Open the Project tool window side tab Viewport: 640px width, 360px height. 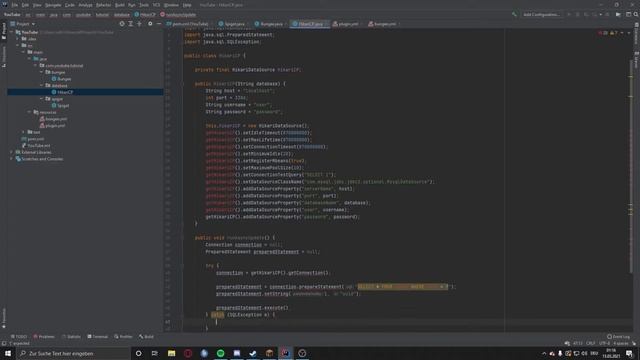[x=4, y=31]
